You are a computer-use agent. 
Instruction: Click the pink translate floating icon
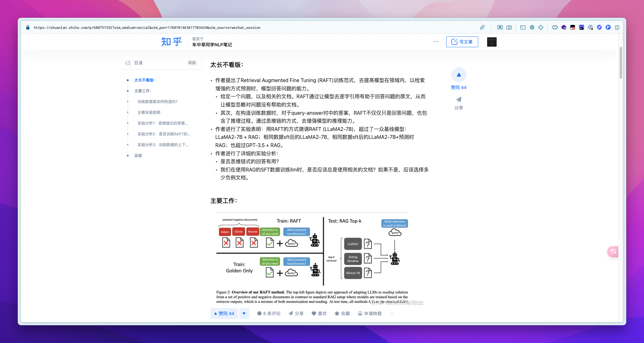[613, 251]
